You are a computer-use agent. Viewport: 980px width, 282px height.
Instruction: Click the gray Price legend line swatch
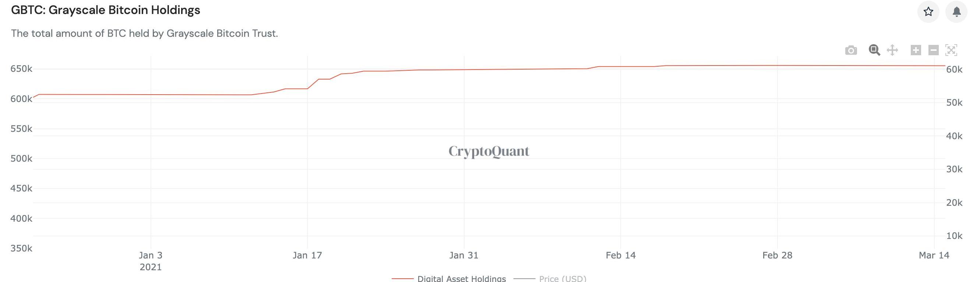(x=524, y=279)
